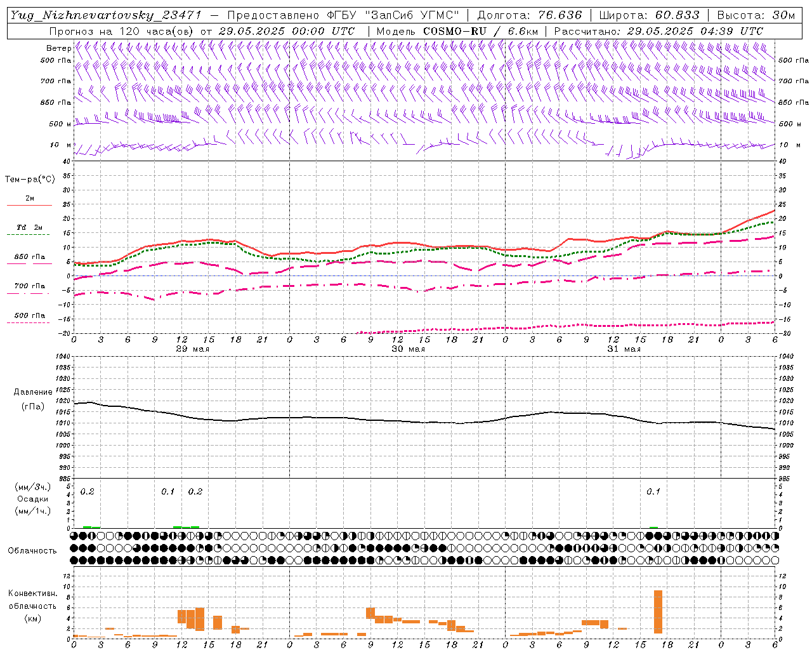Click the Рассчитано: 29.05.2025 04:39 UTC timestamp

click(658, 31)
